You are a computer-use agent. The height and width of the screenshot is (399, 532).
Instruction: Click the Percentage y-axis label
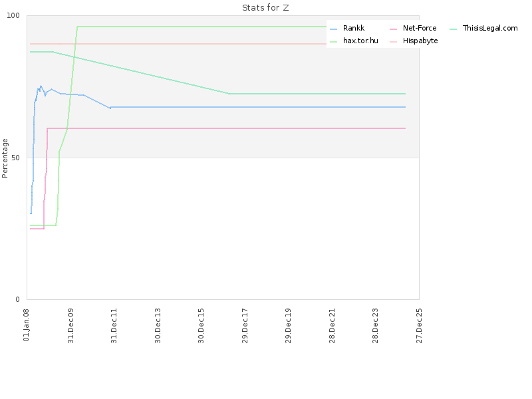[5, 158]
